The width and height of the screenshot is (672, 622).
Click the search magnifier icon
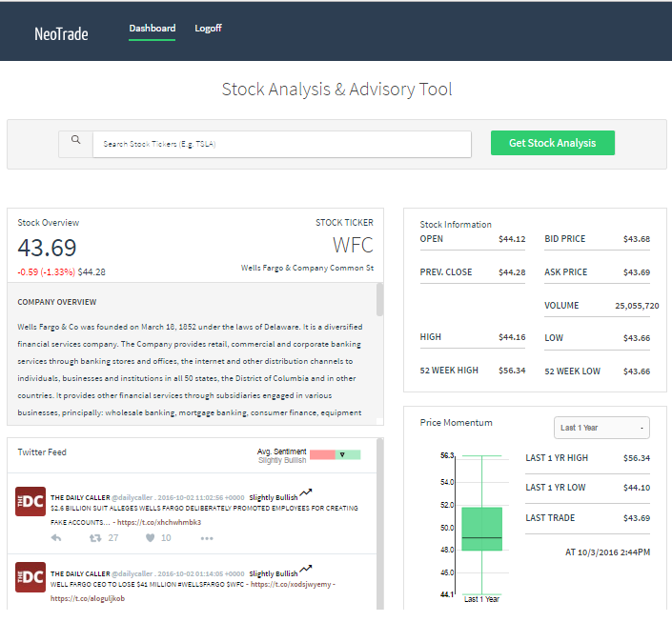point(76,140)
